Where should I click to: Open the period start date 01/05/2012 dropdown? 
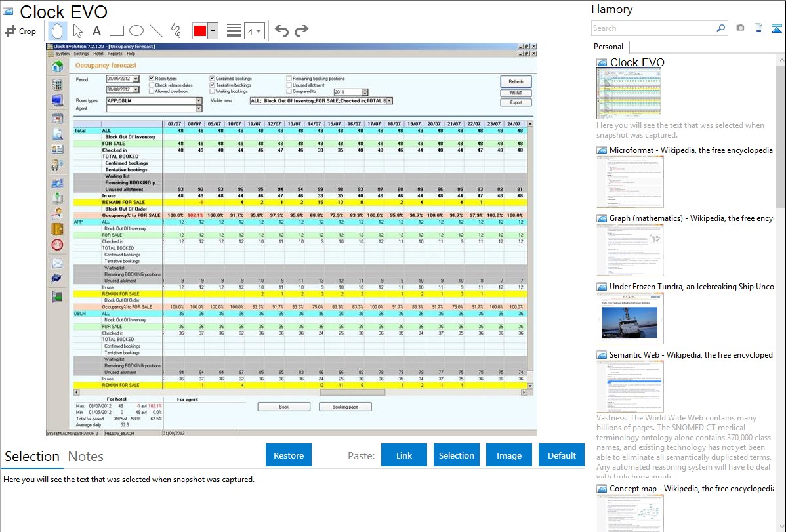coord(136,79)
